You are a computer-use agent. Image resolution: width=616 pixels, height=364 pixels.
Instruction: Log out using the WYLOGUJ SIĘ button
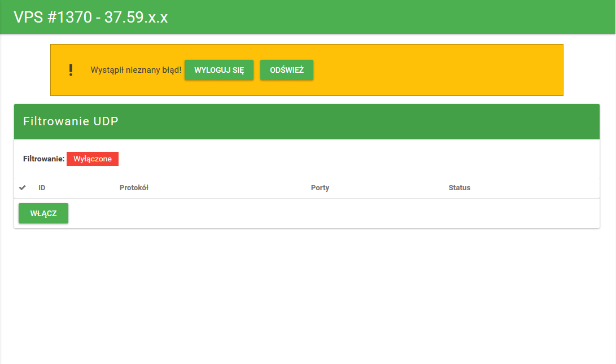coord(219,70)
